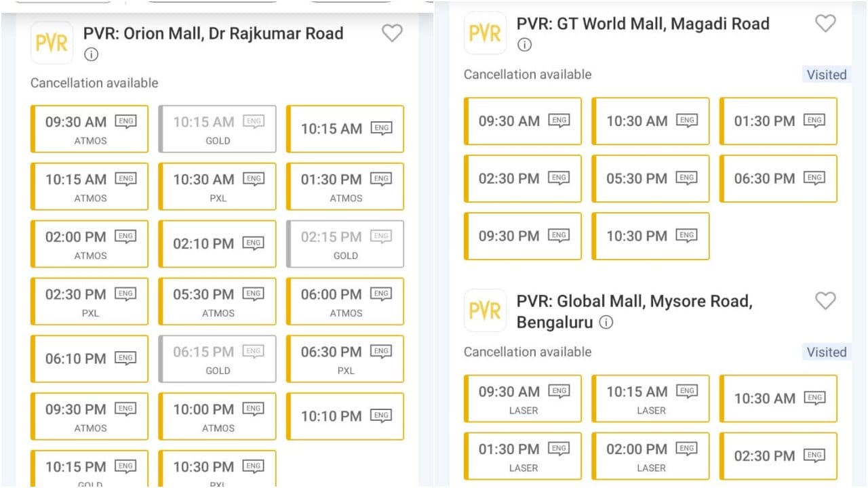This screenshot has height=488, width=868.
Task: Book the 09:30 AM LASER show at Global Mall
Action: (x=523, y=399)
